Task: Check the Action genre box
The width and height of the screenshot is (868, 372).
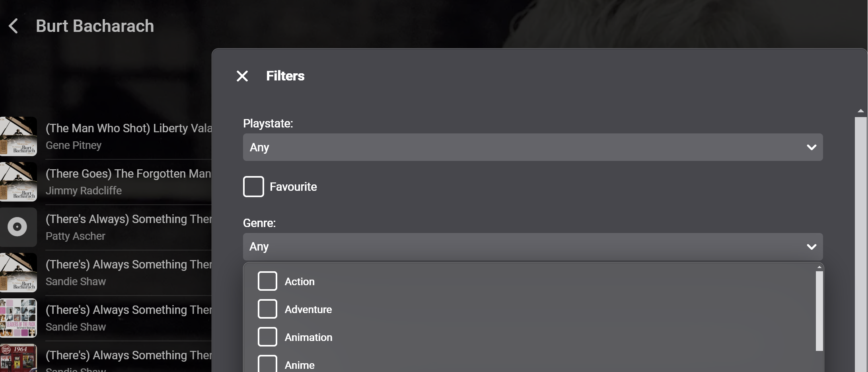Action: pyautogui.click(x=267, y=281)
